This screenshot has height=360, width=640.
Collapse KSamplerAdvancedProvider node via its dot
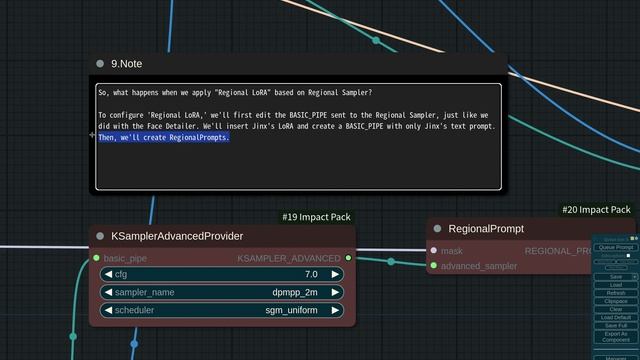coord(100,236)
